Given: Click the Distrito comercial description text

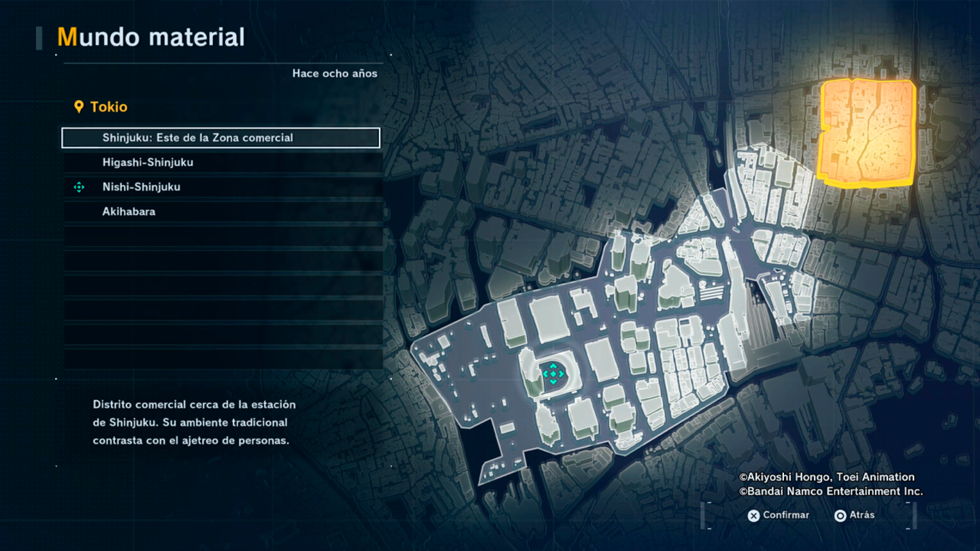Looking at the screenshot, I should point(195,422).
